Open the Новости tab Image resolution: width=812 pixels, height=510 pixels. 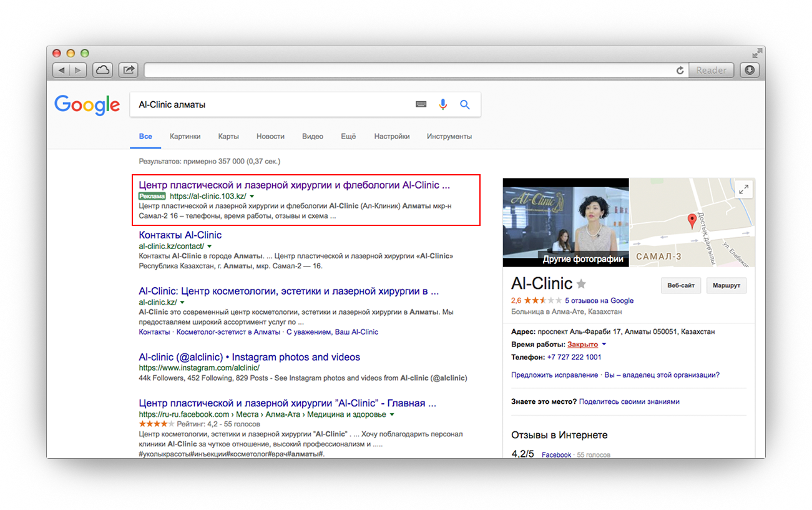tap(270, 136)
